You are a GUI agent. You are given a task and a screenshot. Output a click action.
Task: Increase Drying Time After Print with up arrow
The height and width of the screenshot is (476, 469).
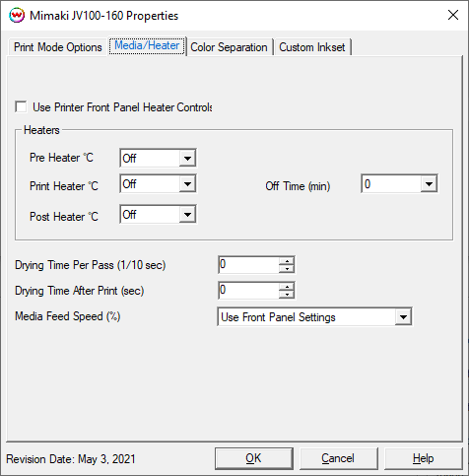coord(287,287)
